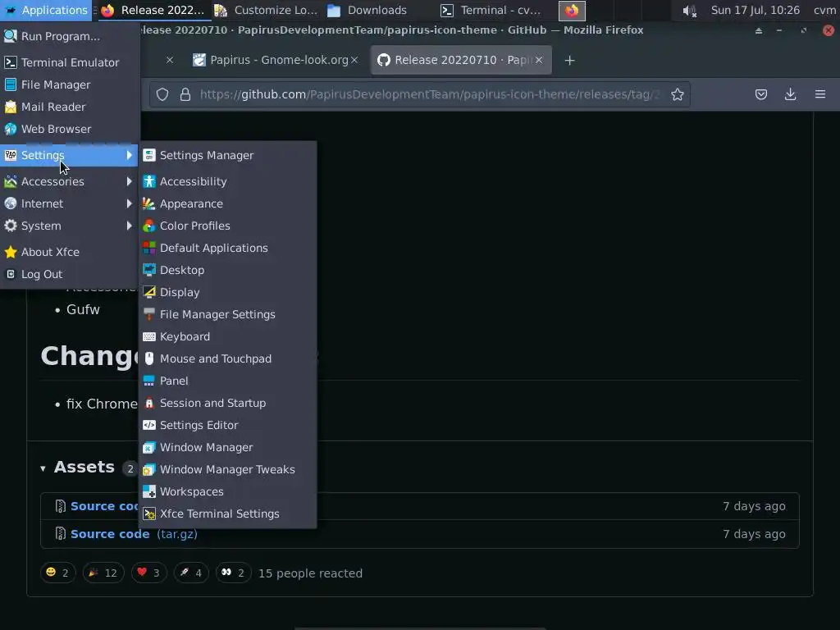Open Run Program from Applications menu
The width and height of the screenshot is (840, 630).
coord(70,36)
